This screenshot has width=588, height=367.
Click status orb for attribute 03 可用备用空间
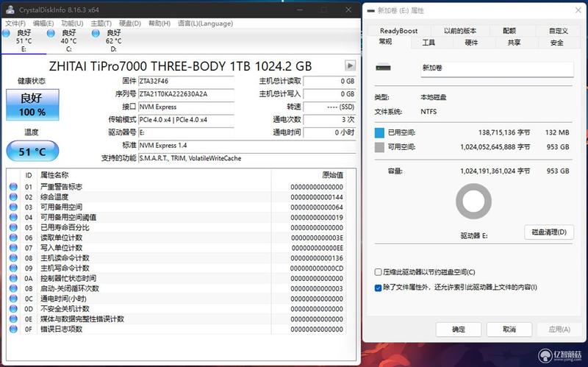pos(13,207)
